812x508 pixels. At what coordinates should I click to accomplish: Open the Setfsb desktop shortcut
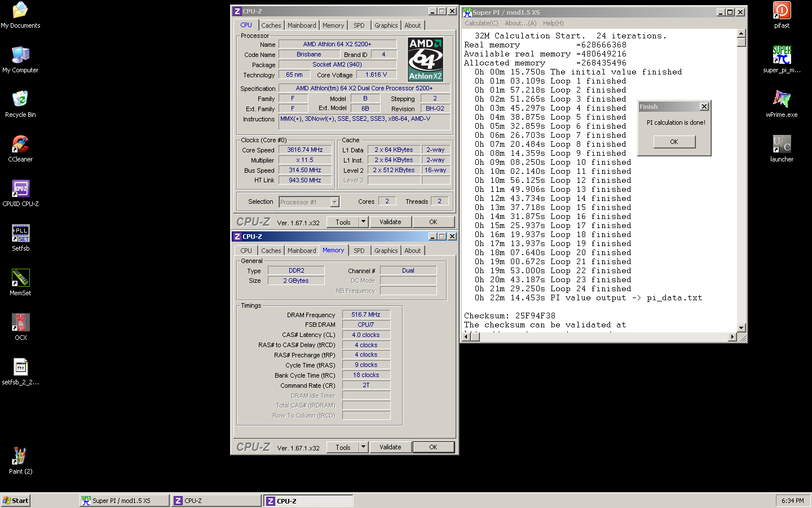point(20,238)
